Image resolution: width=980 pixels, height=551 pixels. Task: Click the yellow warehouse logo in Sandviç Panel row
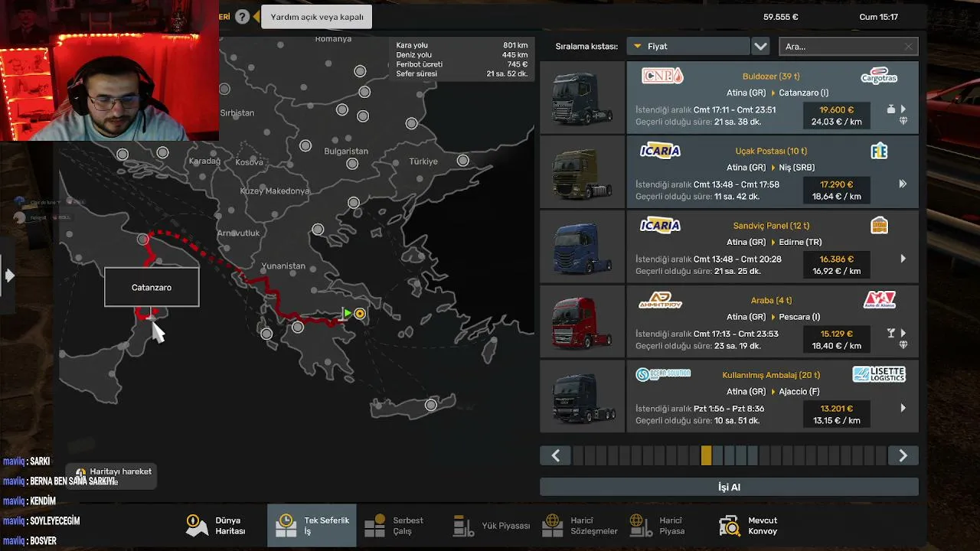pos(879,225)
